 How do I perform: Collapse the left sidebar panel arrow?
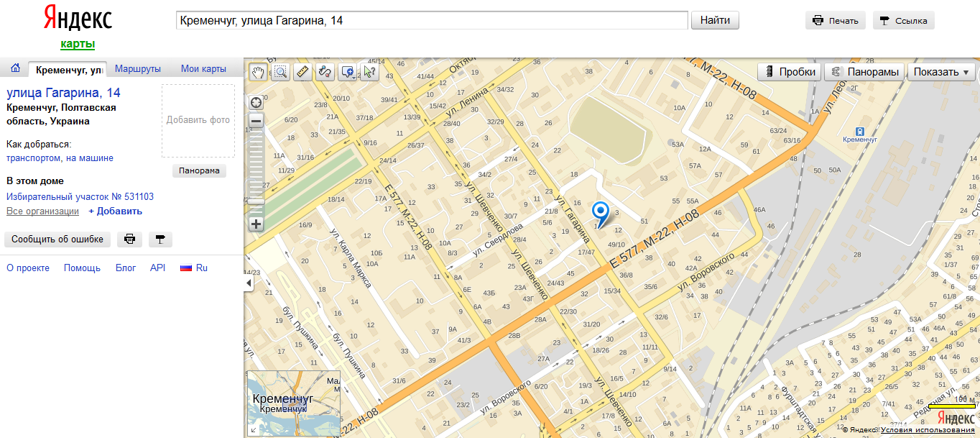249,283
